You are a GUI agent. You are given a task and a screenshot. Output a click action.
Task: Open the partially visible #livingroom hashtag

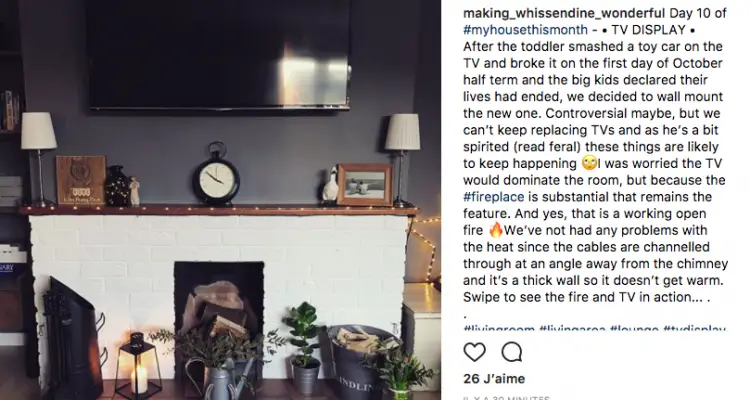[x=499, y=329]
